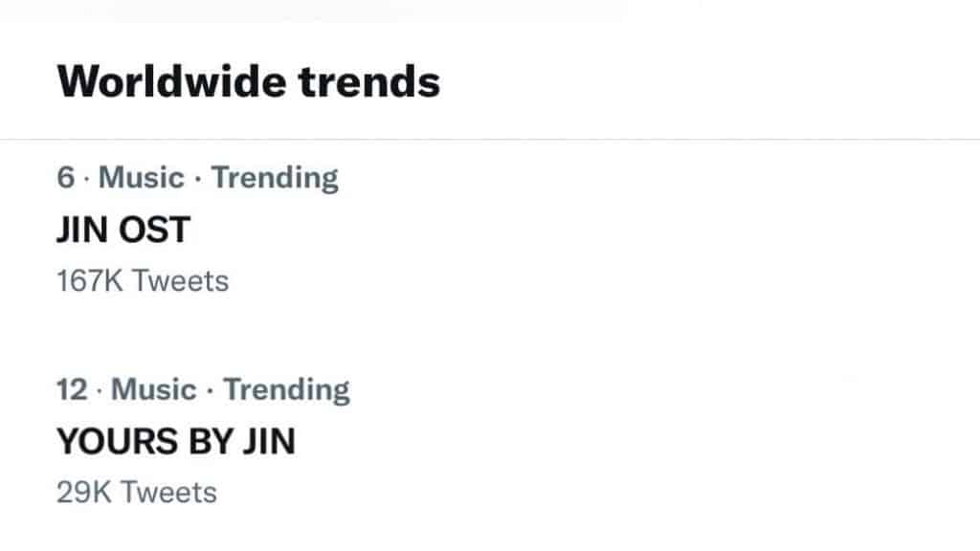Viewport: 980px width, 551px height.
Task: Click the "Music" label above YOURS BY JIN
Action: coord(153,389)
